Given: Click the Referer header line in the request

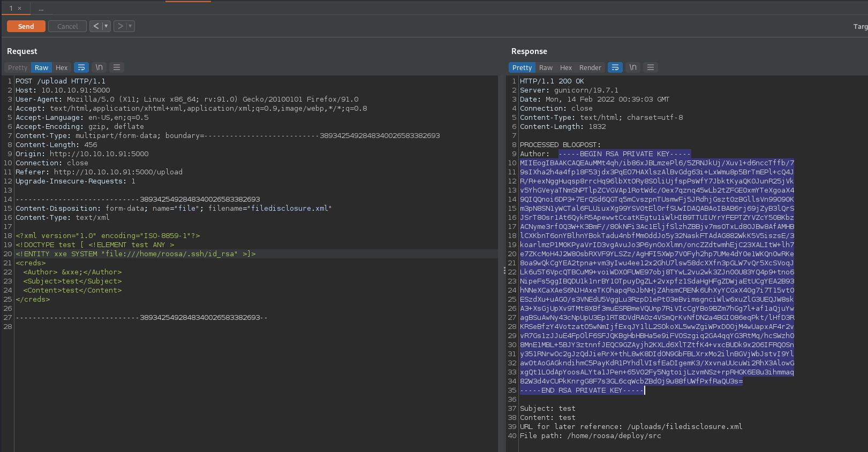Looking at the screenshot, I should (x=99, y=172).
